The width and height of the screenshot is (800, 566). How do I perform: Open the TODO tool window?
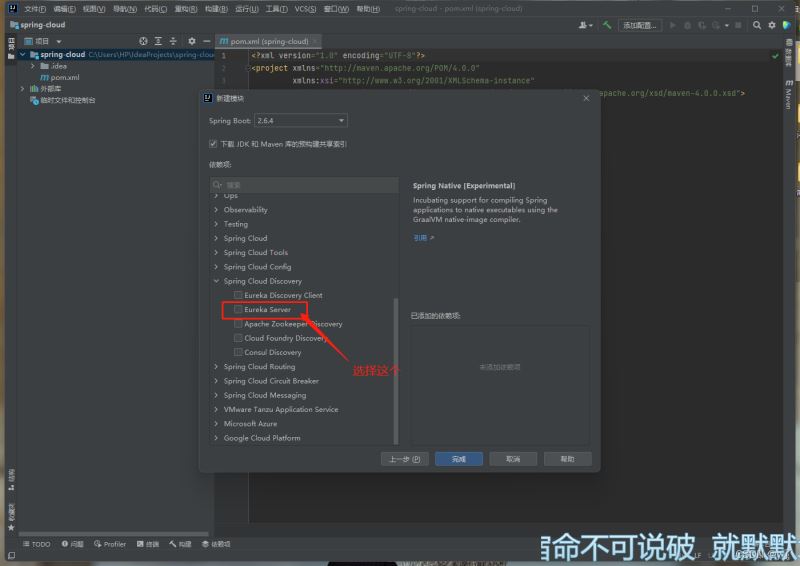click(x=36, y=544)
